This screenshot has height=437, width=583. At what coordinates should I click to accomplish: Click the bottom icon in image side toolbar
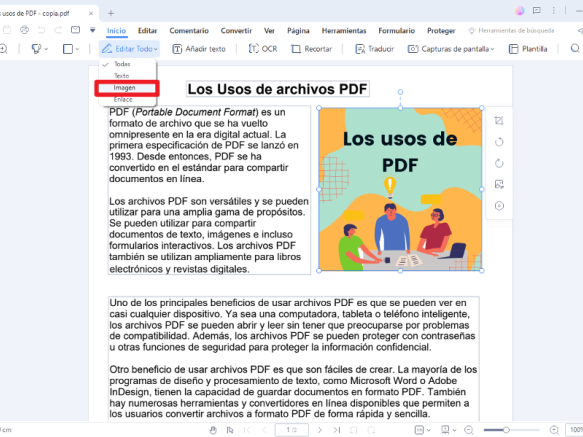[x=499, y=206]
